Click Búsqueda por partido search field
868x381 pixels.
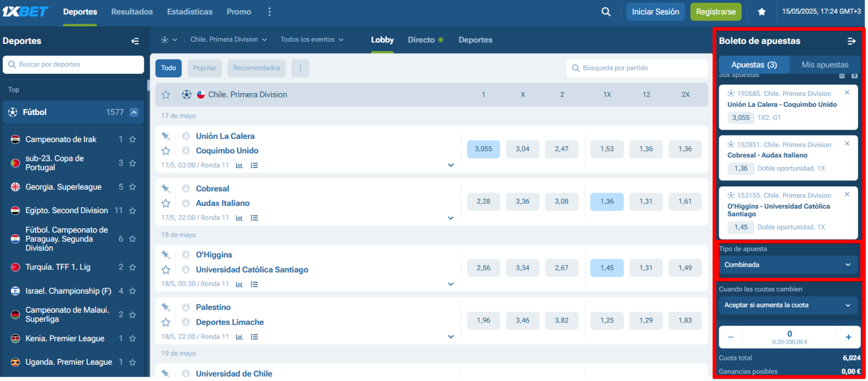637,68
